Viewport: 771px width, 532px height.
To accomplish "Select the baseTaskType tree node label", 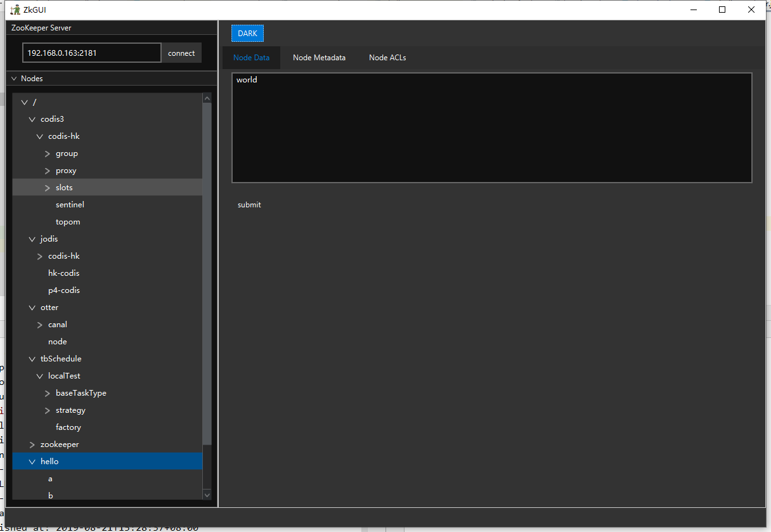I will (x=81, y=393).
